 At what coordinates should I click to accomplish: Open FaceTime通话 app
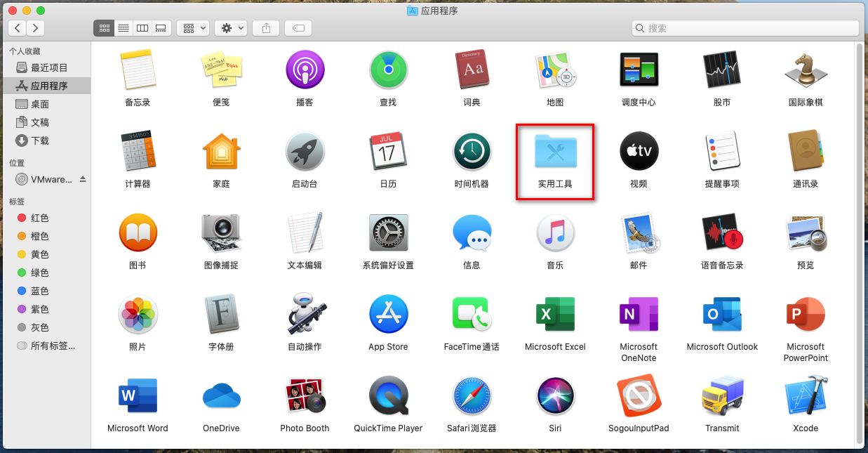click(x=472, y=314)
